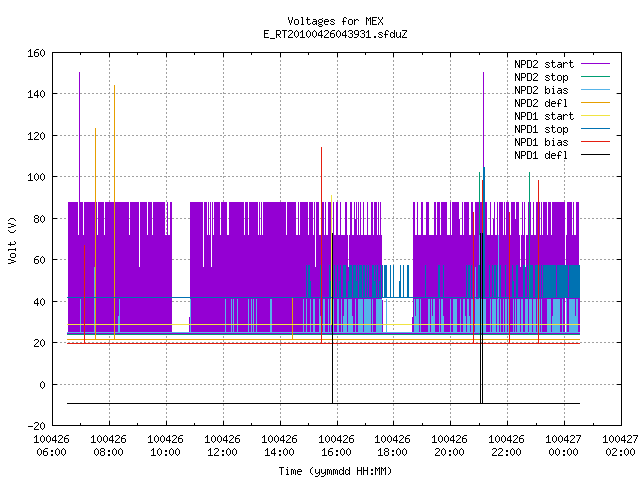The width and height of the screenshot is (640, 480).
Task: Click the -20 y-axis tick label
Action: coord(36,426)
